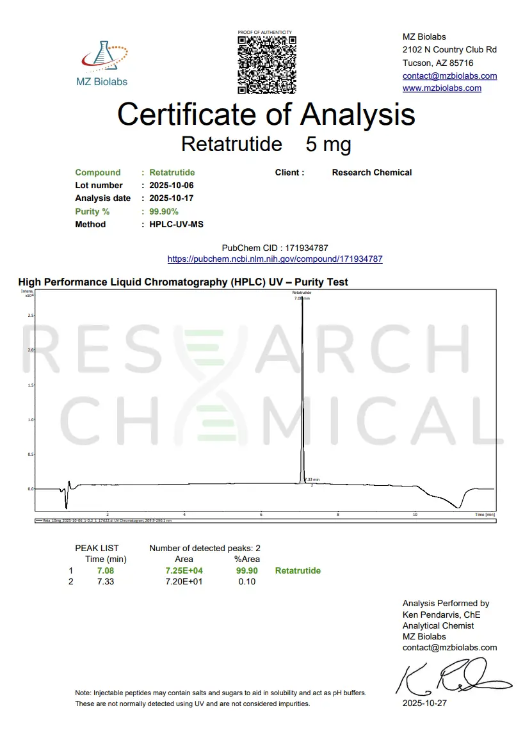Open the www.mzbiolabs.com website link
Image resolution: width=532 pixels, height=756 pixels.
442,88
